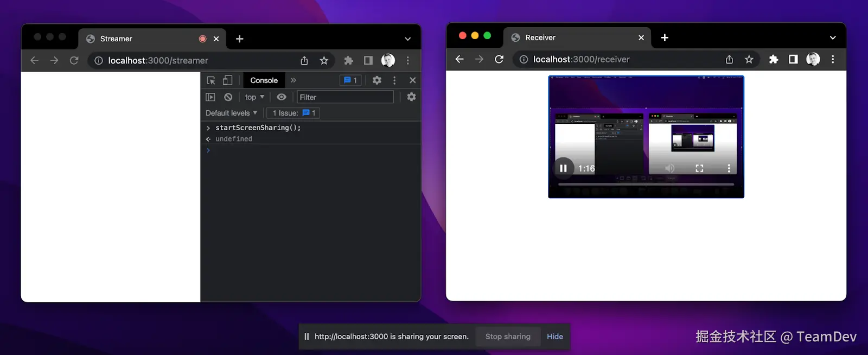Open extensions puzzle icon in Streamer window
Image resolution: width=868 pixels, height=355 pixels.
pyautogui.click(x=349, y=60)
